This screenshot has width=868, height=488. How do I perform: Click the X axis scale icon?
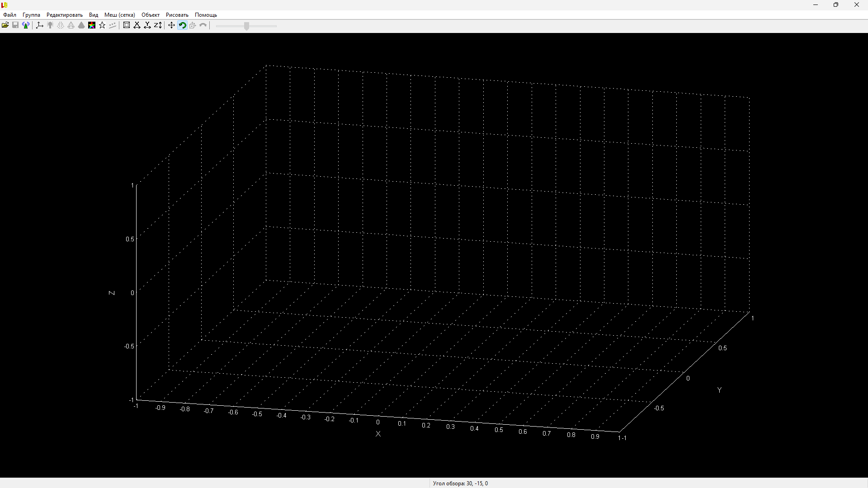137,25
